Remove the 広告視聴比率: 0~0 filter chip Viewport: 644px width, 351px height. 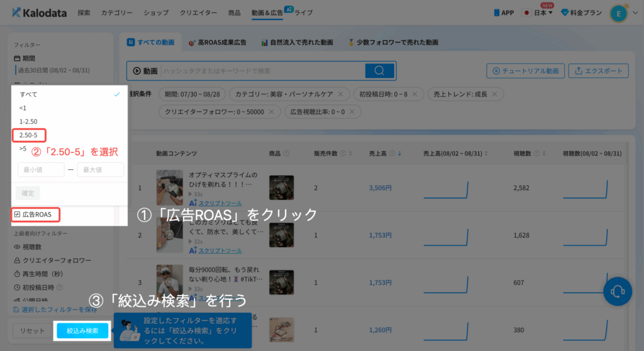click(352, 112)
